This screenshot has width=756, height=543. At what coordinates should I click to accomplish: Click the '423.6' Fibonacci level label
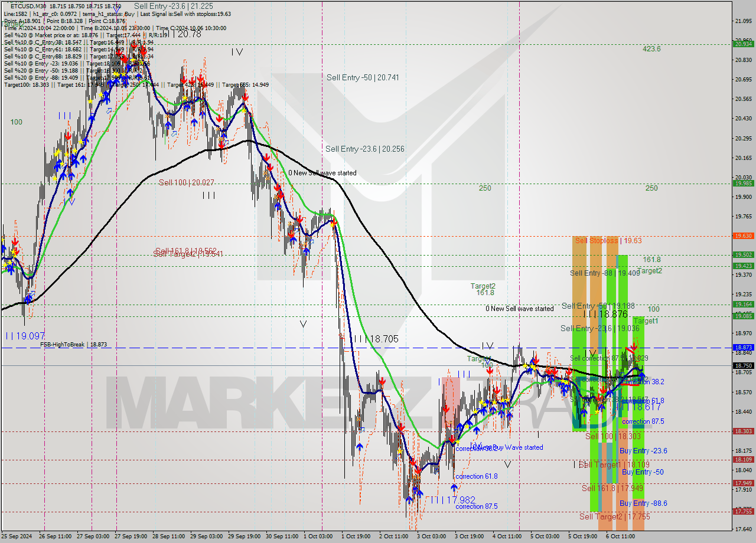651,49
